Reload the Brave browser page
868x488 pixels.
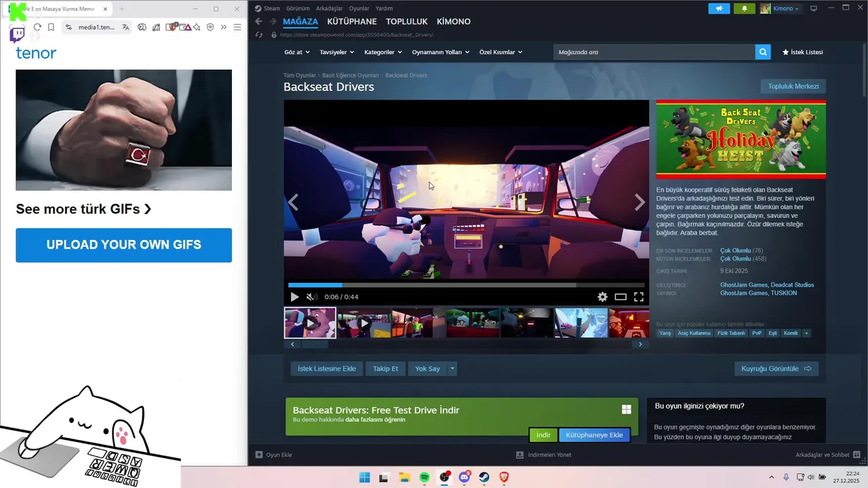pyautogui.click(x=37, y=27)
